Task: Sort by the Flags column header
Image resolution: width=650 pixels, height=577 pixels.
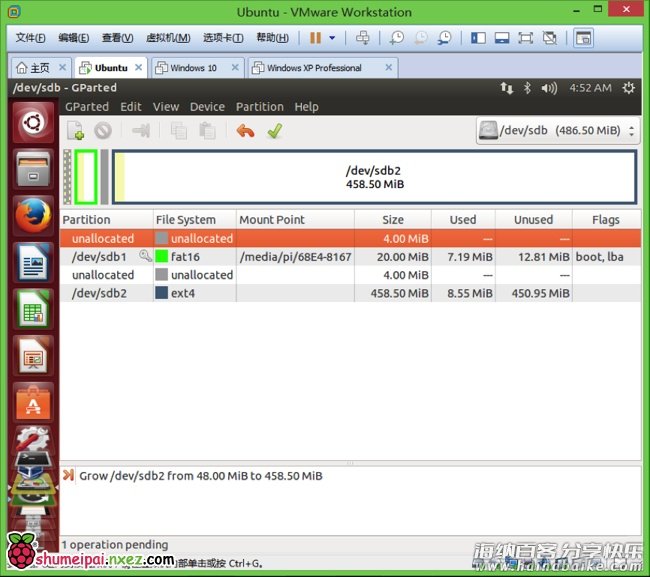Action: 606,220
